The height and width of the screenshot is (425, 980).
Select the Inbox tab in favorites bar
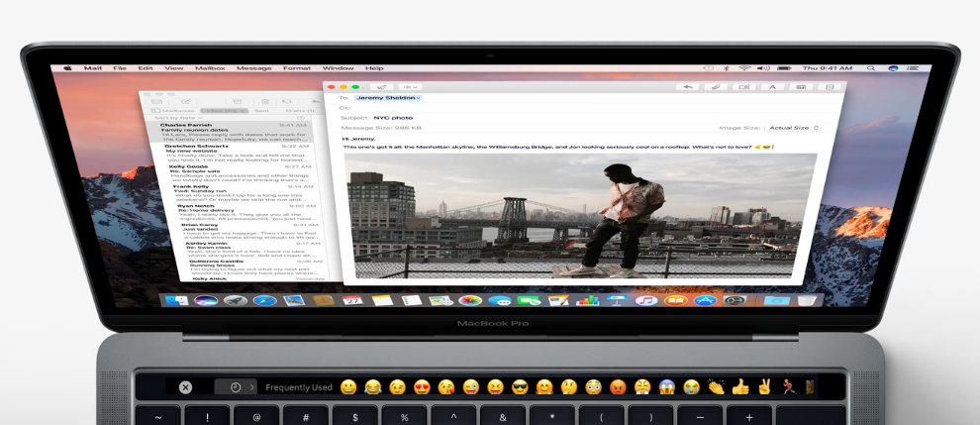[x=225, y=111]
